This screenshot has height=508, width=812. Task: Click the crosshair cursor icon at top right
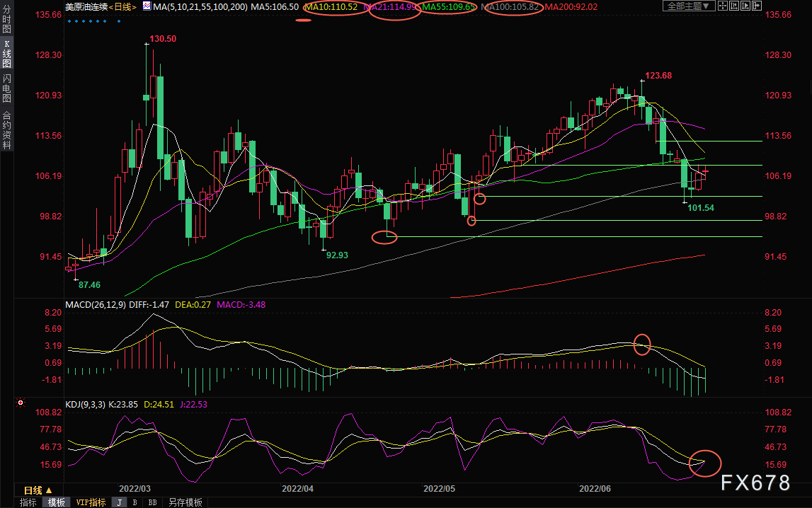[723, 6]
